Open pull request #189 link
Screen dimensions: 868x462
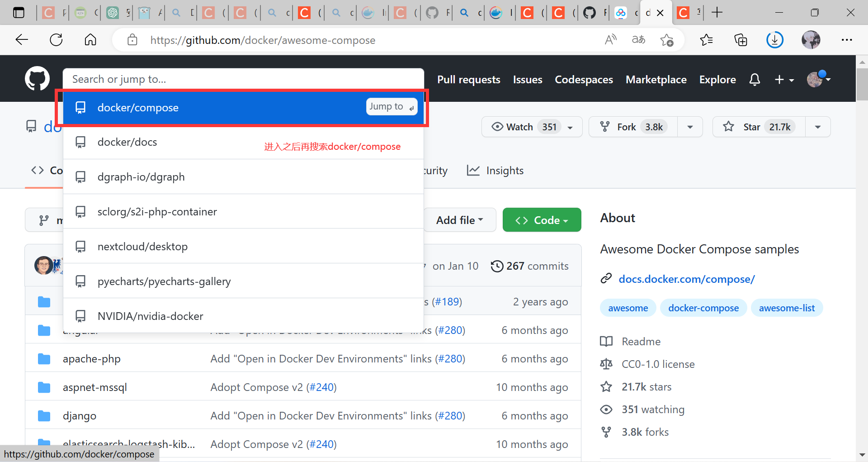(x=447, y=302)
